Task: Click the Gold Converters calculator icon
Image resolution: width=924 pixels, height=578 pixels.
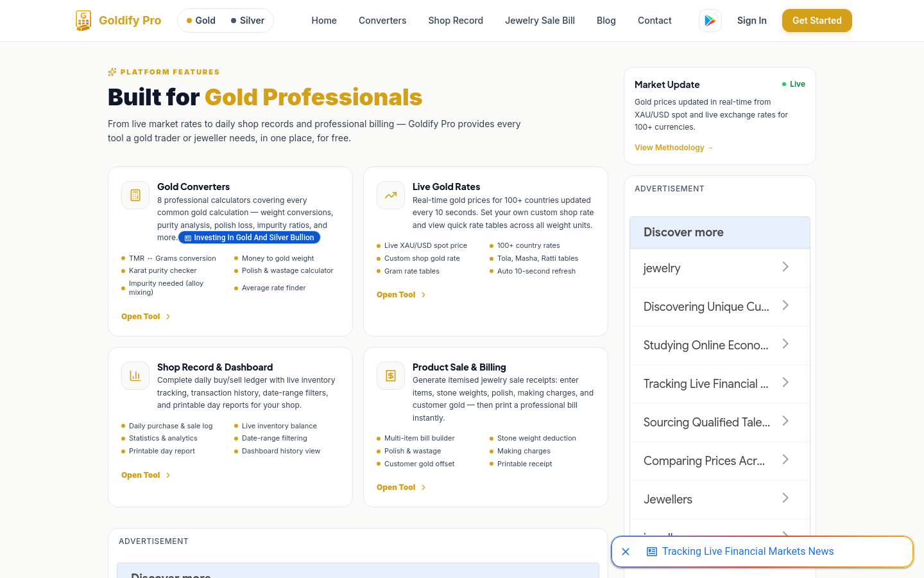Action: tap(135, 195)
